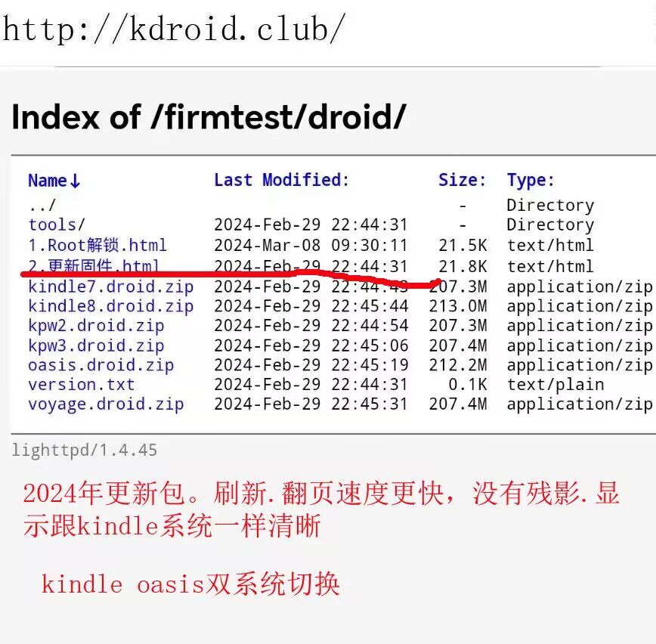Open the 1.Root解锁.html file link
This screenshot has height=644, width=656.
(x=97, y=245)
